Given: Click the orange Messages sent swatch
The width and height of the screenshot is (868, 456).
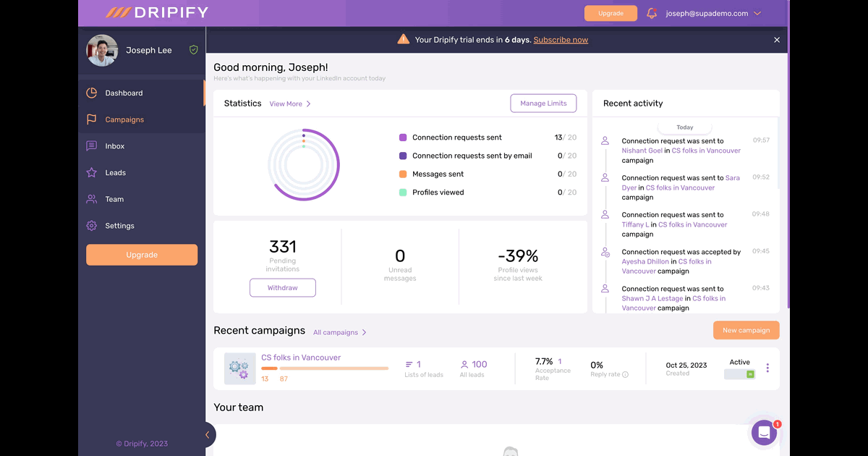Looking at the screenshot, I should coord(403,174).
